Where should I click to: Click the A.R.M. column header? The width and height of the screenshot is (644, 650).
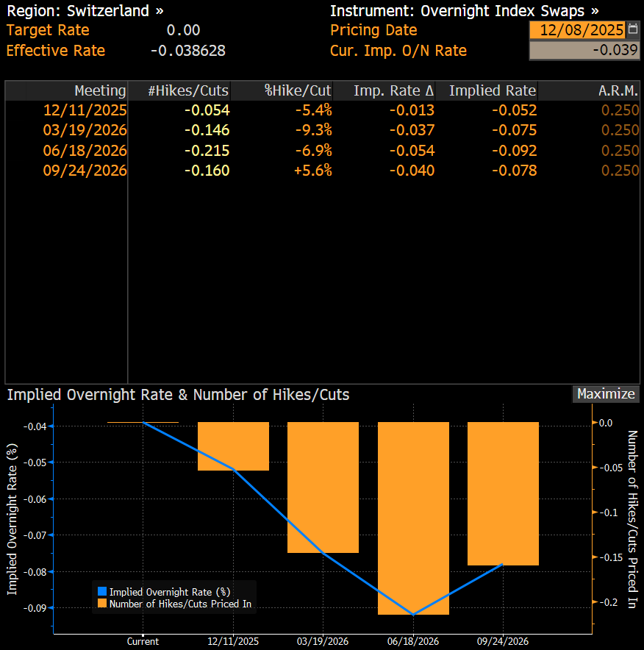pyautogui.click(x=619, y=90)
